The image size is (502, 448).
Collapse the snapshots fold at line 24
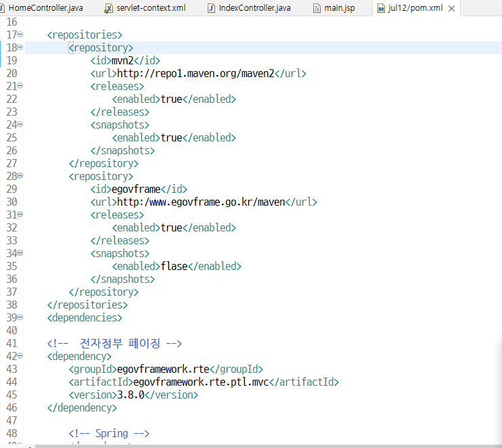click(x=20, y=125)
